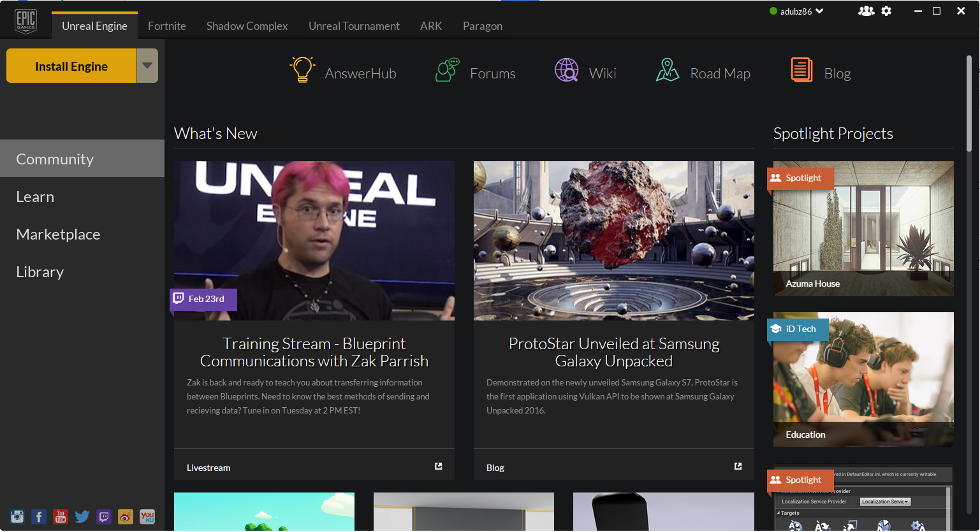Switch to the Paragon tab
Viewport: 980px width, 532px height.
[483, 26]
